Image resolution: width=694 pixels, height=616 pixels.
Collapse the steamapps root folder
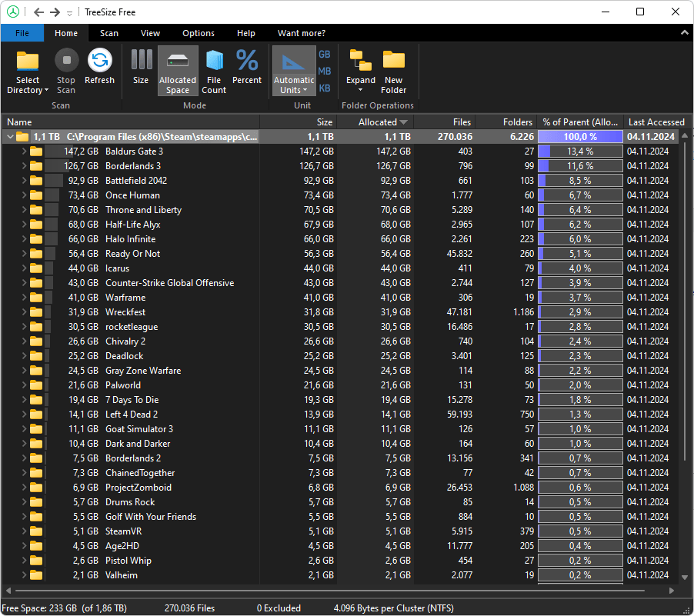pos(9,137)
